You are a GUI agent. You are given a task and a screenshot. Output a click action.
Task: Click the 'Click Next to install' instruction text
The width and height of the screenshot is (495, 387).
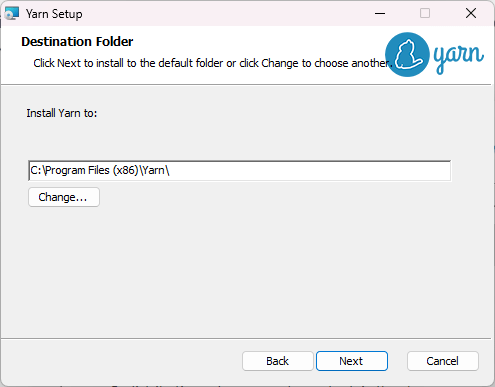(213, 63)
